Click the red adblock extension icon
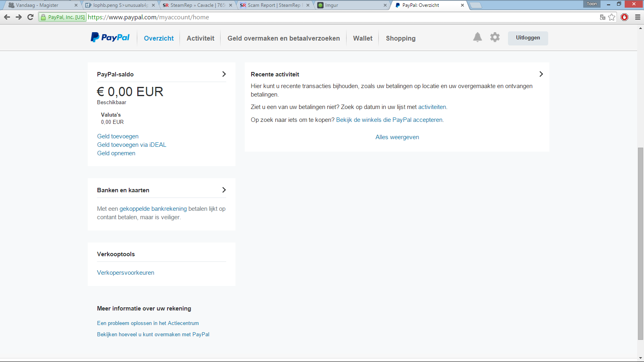The width and height of the screenshot is (644, 362). (x=625, y=17)
